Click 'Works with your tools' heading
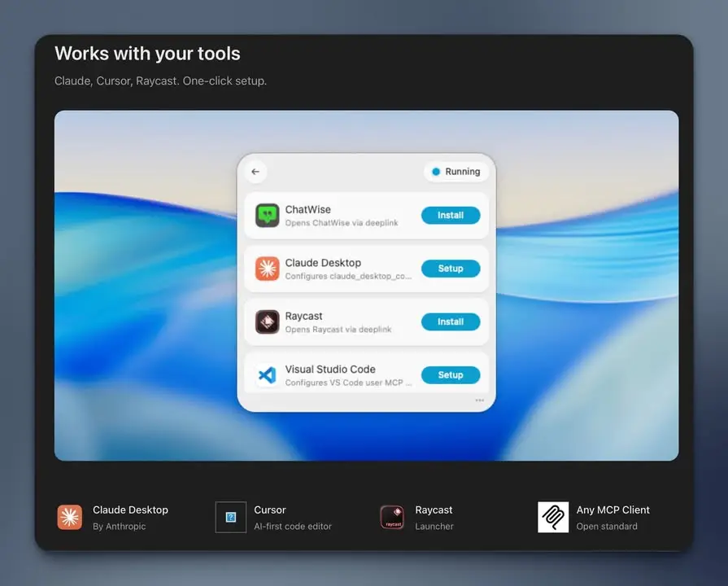The width and height of the screenshot is (728, 586). pyautogui.click(x=148, y=54)
